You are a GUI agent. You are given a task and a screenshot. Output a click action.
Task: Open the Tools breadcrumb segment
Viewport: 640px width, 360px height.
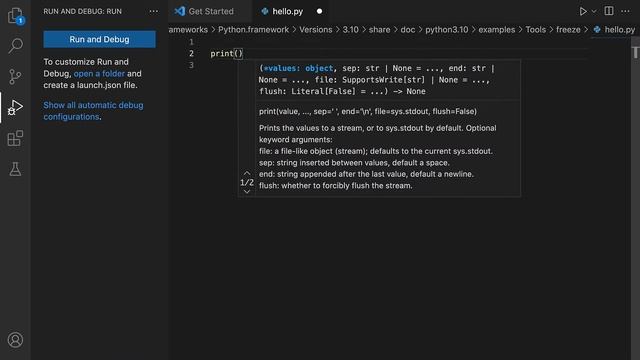tap(536, 30)
